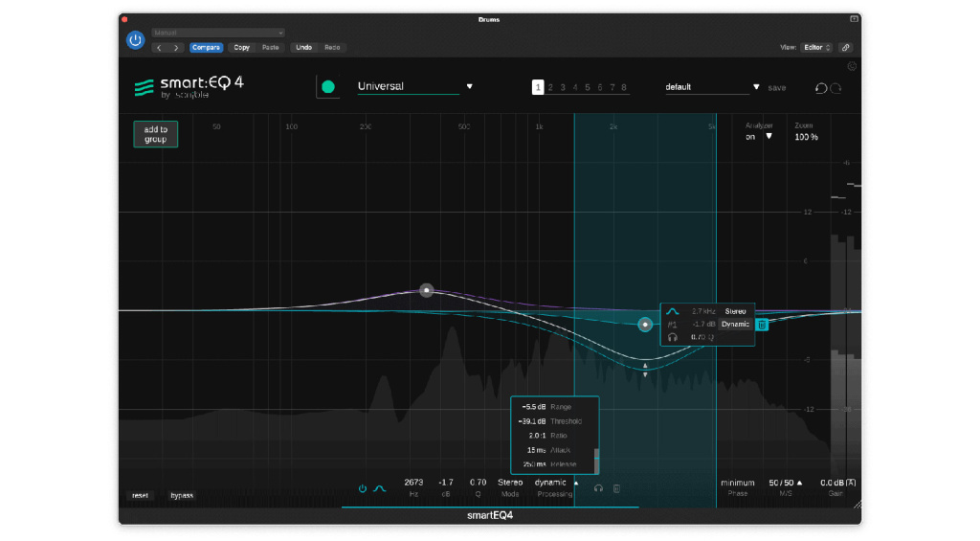Go to the next preset arrow
980x541 pixels.
[x=176, y=48]
